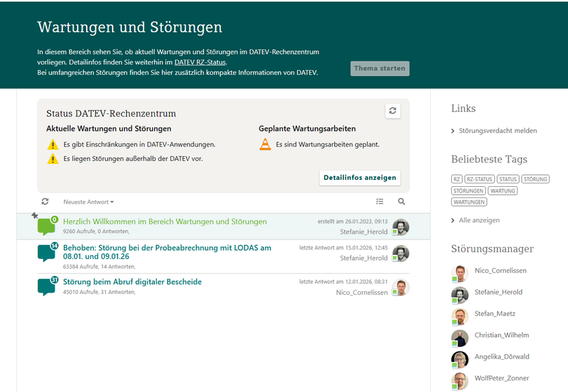Click warning triangle beside Einschränkungen in DATEV-Anwendungen
Image resolution: width=568 pixels, height=392 pixels.
(x=53, y=144)
